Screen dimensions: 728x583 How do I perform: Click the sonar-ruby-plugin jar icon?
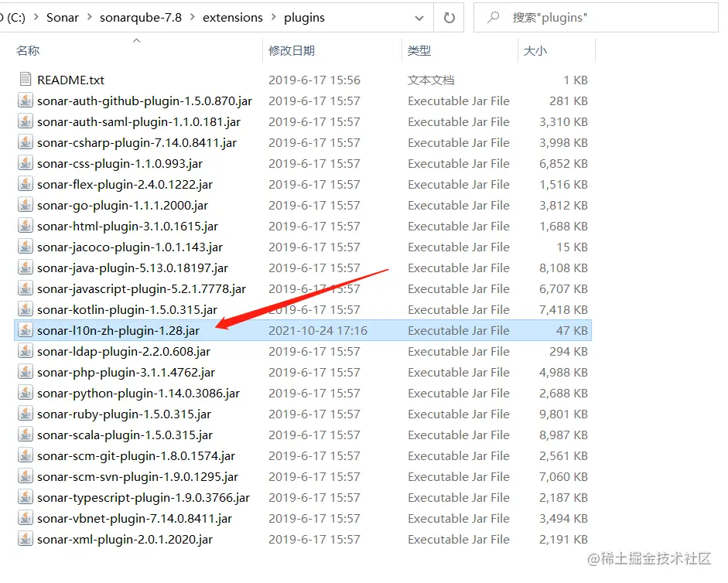[26, 414]
